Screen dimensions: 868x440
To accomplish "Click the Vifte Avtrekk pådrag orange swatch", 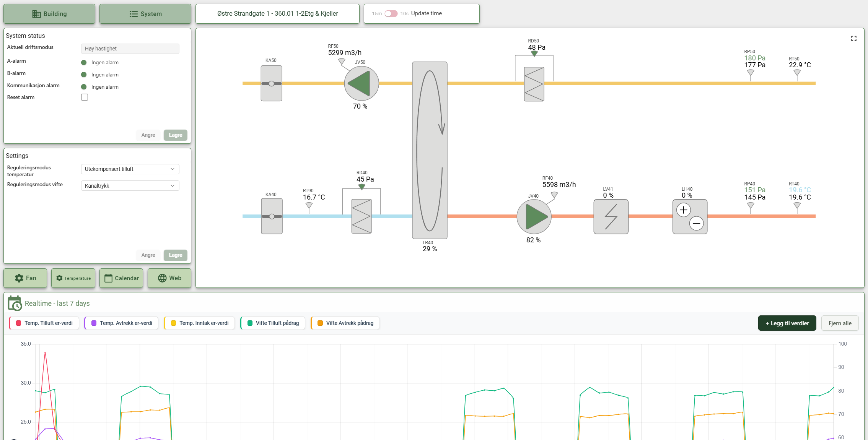I will click(320, 323).
